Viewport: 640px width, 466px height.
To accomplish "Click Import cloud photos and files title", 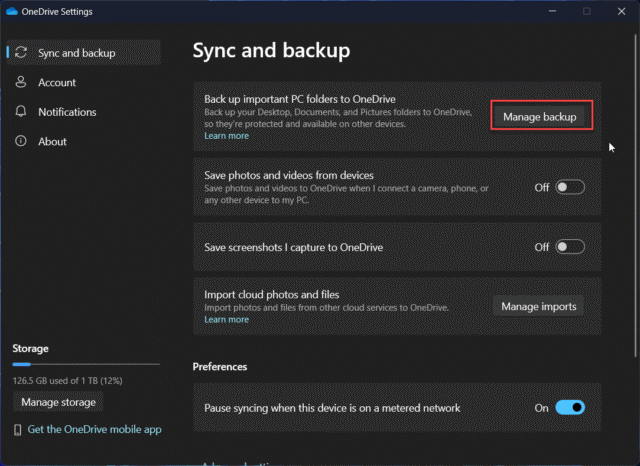I will pos(271,295).
